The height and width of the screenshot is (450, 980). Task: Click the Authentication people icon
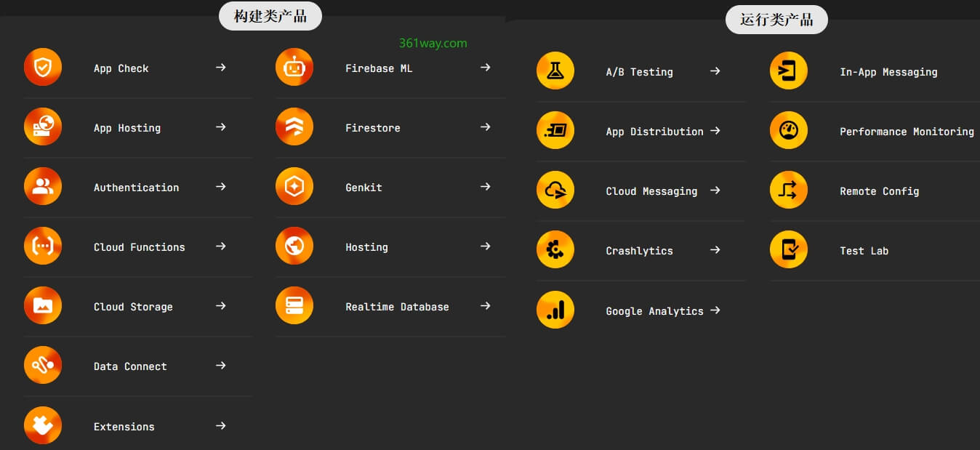tap(43, 186)
